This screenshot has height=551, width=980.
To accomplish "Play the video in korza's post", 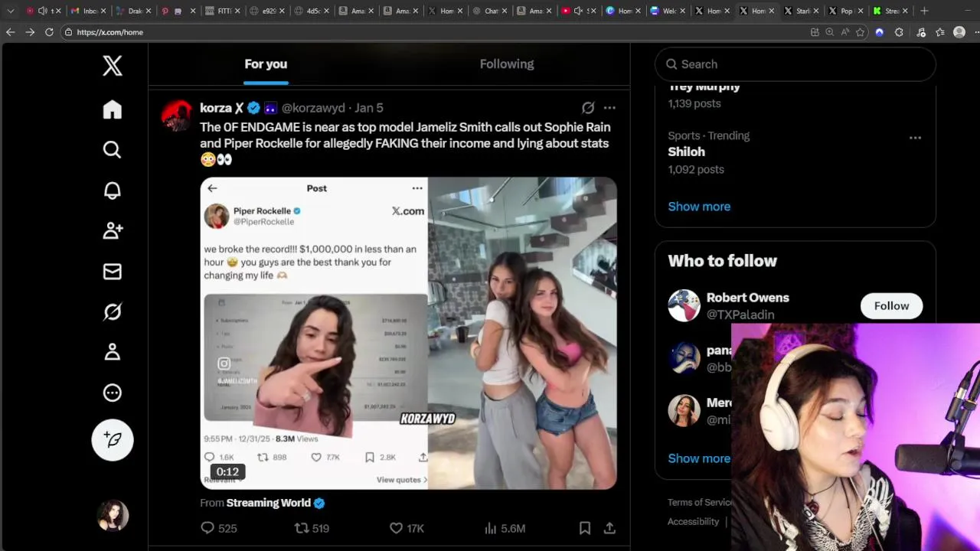I will 408,333.
